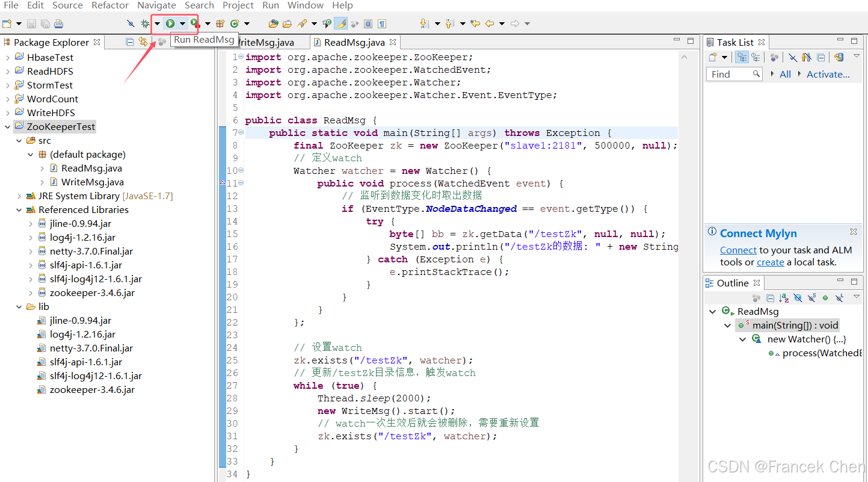
Task: Open the Outline view menu triangle
Action: [x=857, y=297]
